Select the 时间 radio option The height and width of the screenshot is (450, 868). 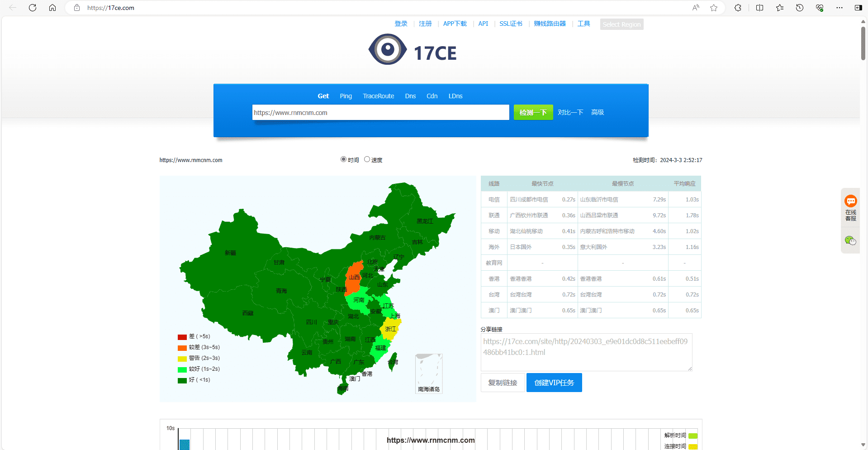[x=343, y=159]
